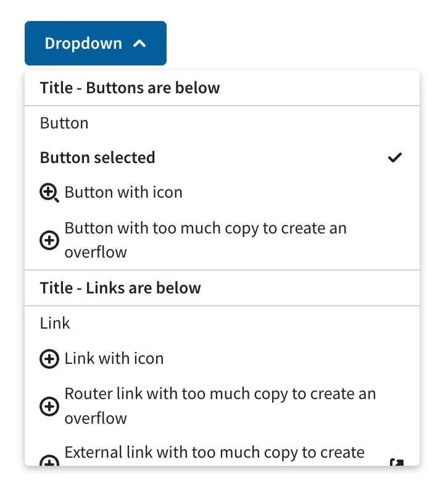This screenshot has width=448, height=488.
Task: Click plus-circle icon next to Link with icon
Action: pyautogui.click(x=49, y=358)
